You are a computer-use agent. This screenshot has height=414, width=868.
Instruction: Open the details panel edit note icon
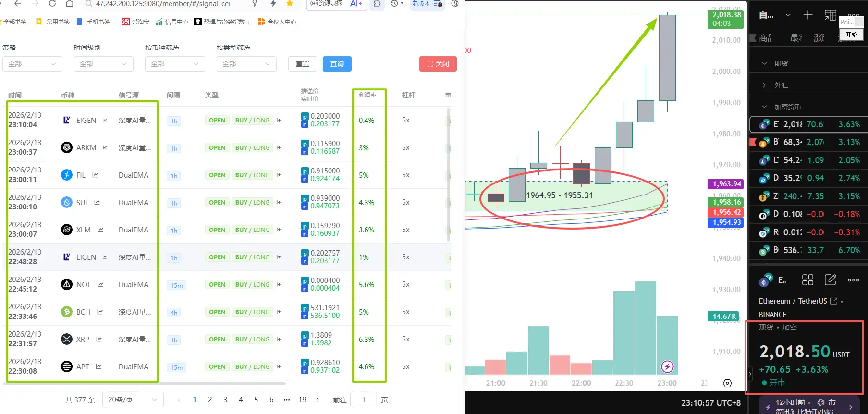[831, 280]
